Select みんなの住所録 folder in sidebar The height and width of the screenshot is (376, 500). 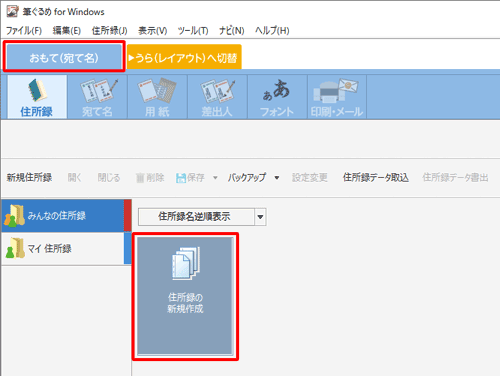(63, 216)
